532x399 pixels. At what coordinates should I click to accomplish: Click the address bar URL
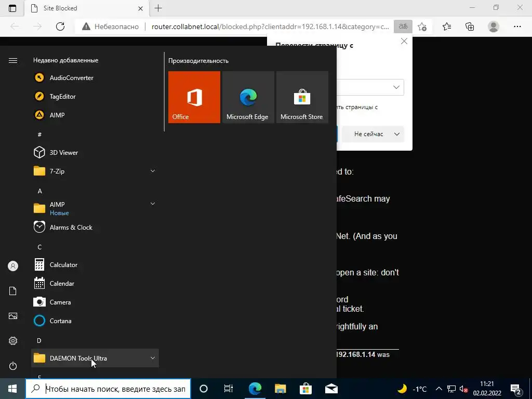click(x=270, y=26)
